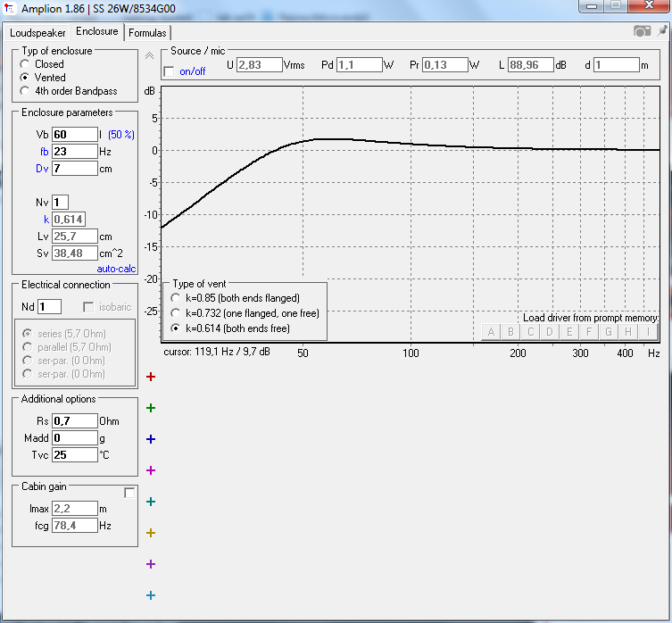Click the auto-calc link
This screenshot has height=623, width=672.
pos(116,269)
